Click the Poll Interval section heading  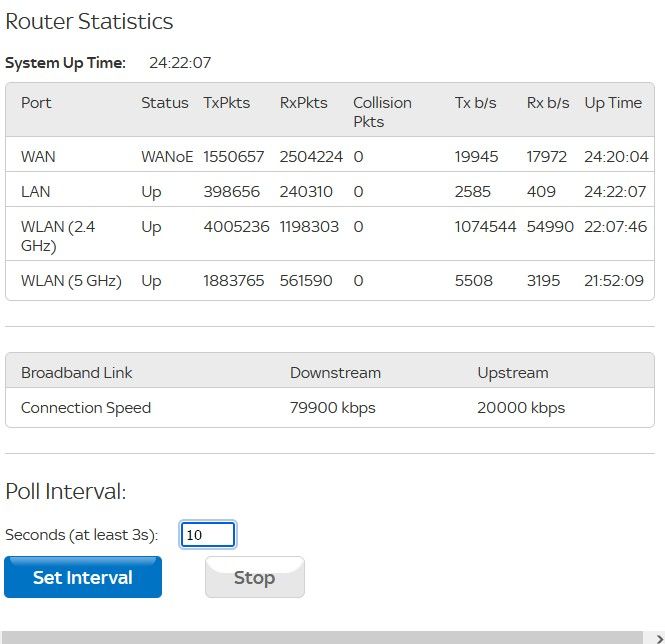66,491
